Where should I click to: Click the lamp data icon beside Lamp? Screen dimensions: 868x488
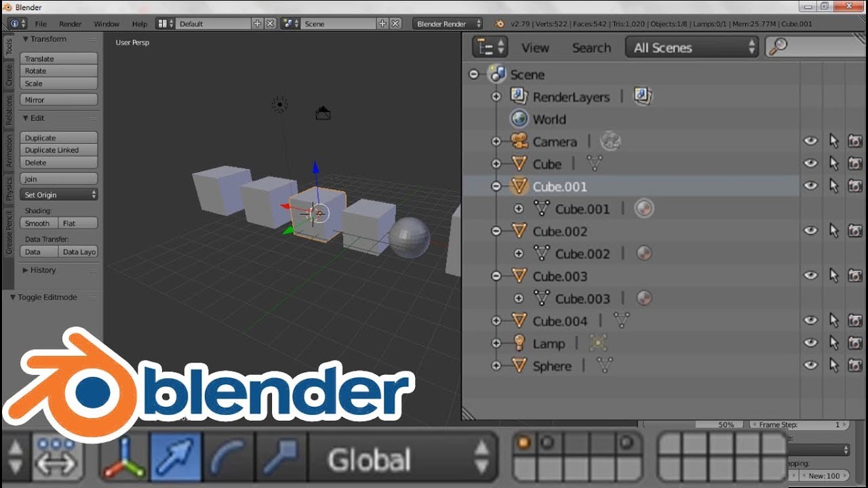[x=597, y=343]
